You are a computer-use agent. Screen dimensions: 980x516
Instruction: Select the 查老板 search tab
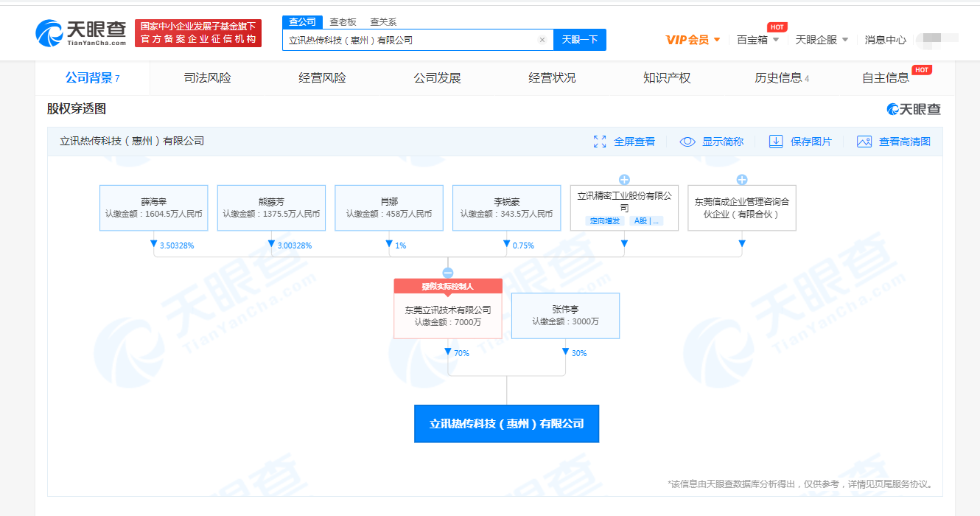[343, 22]
